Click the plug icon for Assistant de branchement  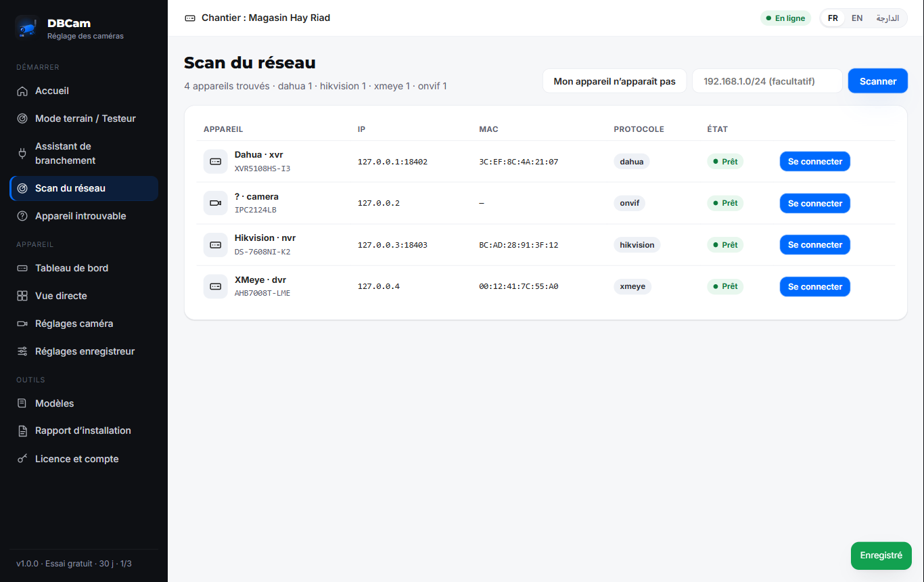[22, 154]
